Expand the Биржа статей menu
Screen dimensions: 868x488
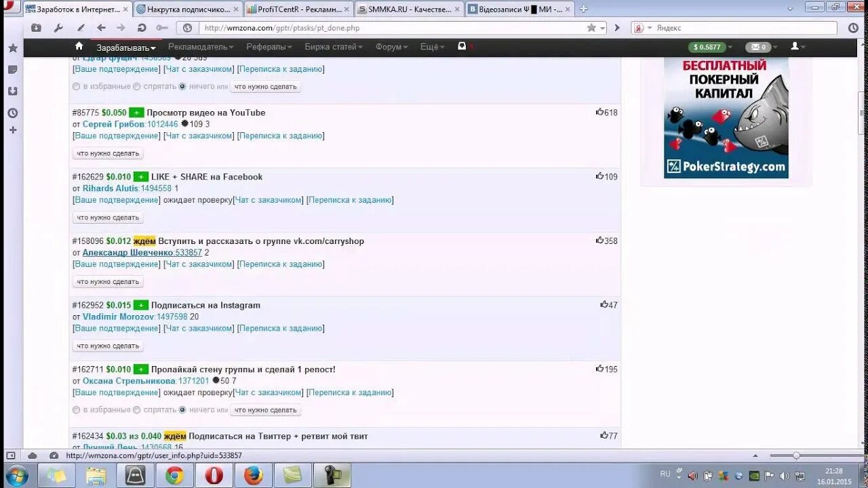coord(334,47)
